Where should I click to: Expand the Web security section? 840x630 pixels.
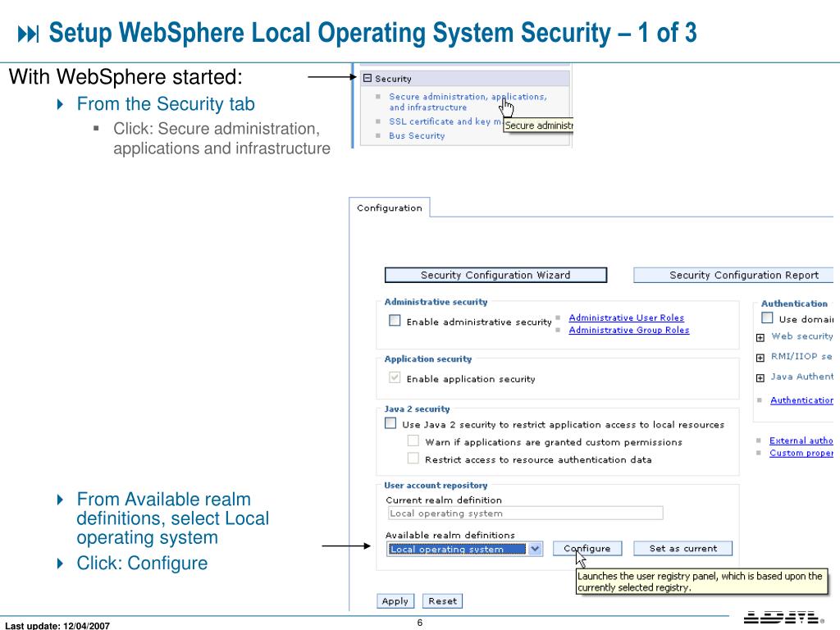[x=760, y=337]
